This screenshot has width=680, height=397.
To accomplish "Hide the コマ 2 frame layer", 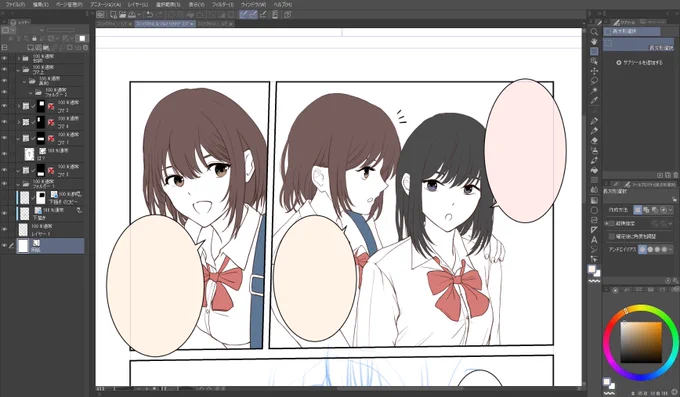I will tap(4, 106).
